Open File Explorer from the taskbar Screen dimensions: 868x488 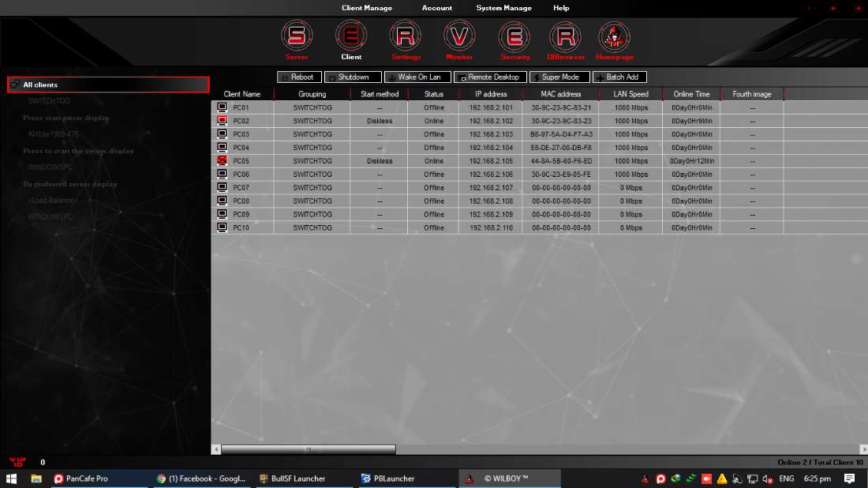(x=36, y=479)
